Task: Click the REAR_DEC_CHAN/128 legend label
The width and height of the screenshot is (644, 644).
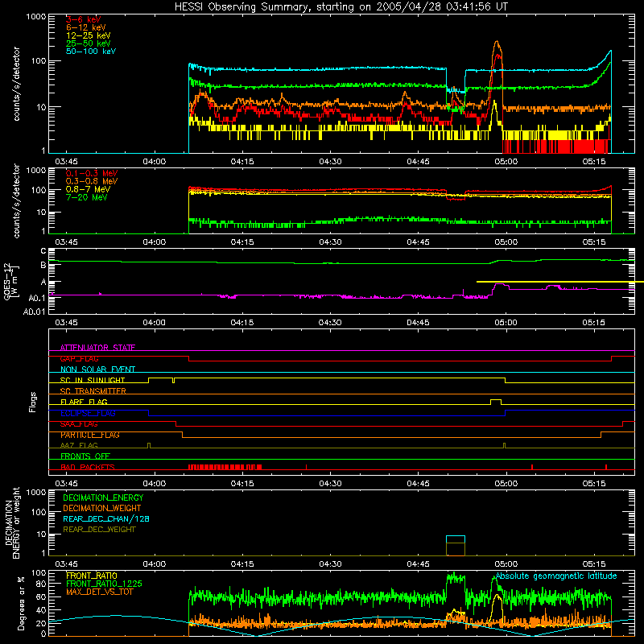Action: tap(106, 518)
